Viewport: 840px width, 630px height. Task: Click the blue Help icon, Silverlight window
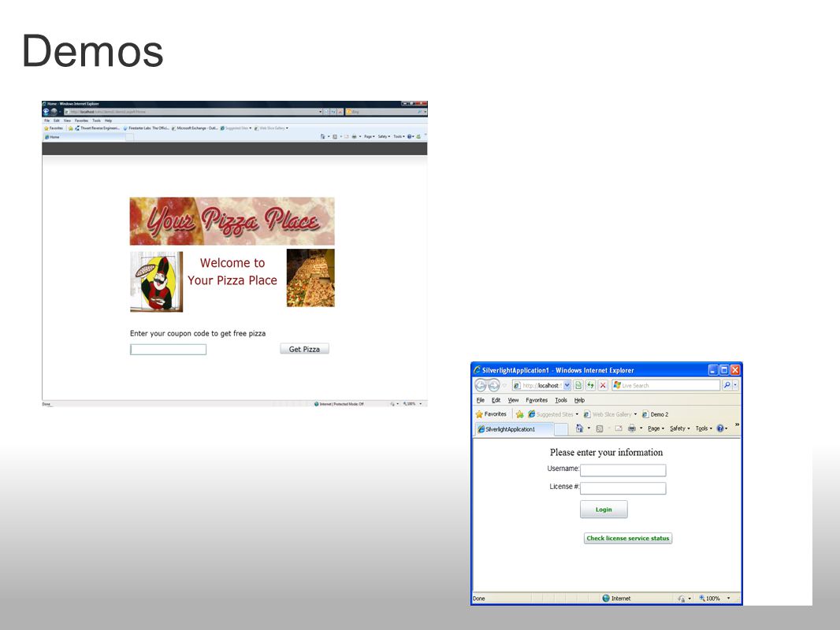pos(720,428)
